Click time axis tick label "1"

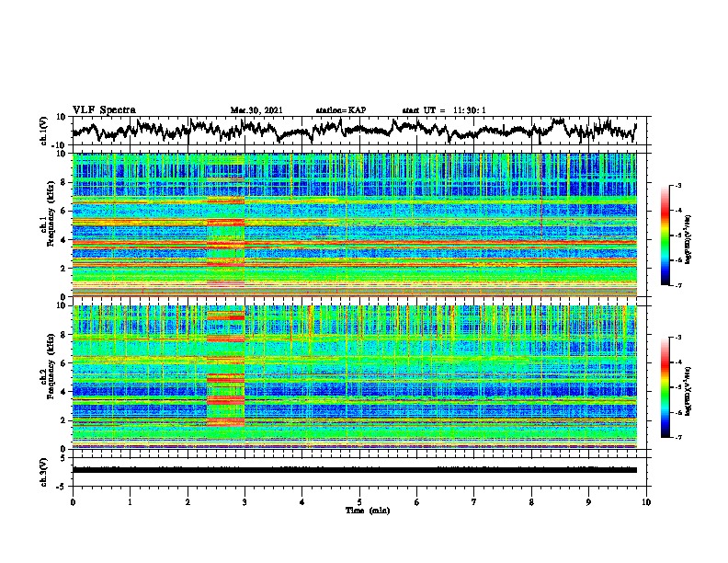pyautogui.click(x=130, y=502)
